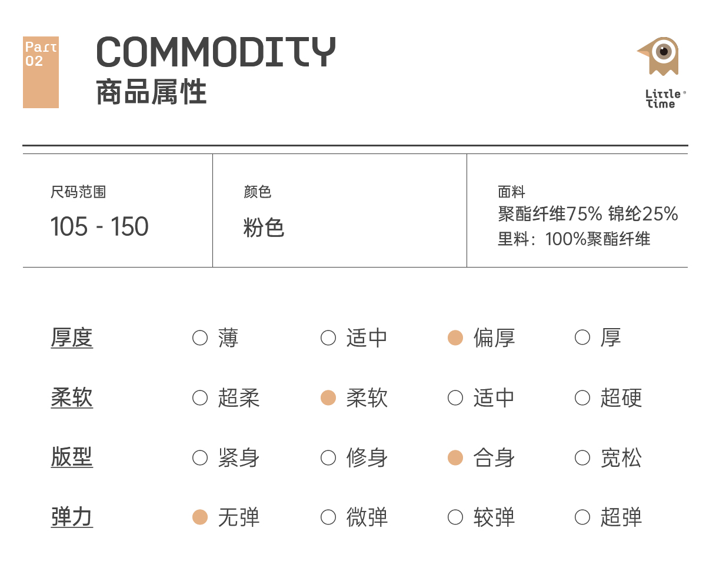Select the 宽松 fit radio button
Screen dimensions: 706x588
tap(582, 458)
